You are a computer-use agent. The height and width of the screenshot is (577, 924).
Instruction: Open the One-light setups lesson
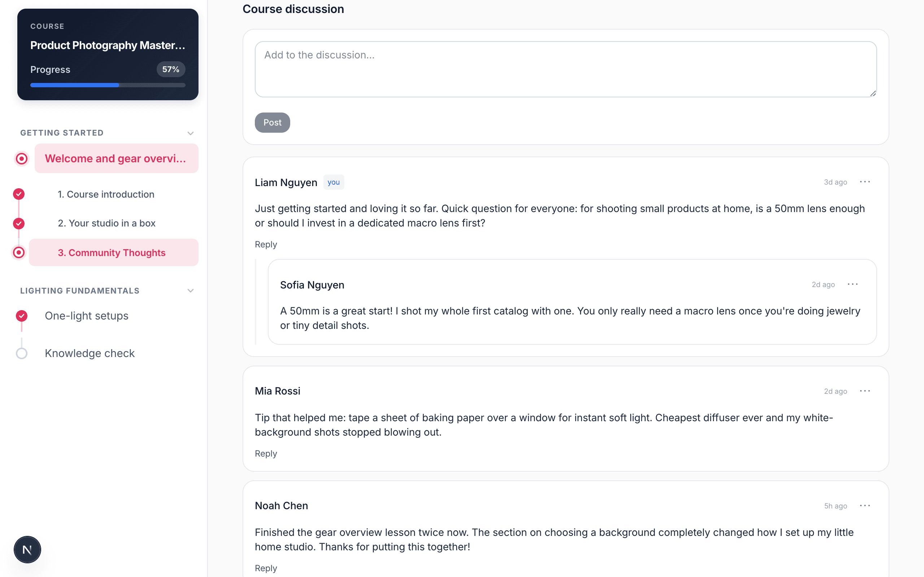[87, 316]
